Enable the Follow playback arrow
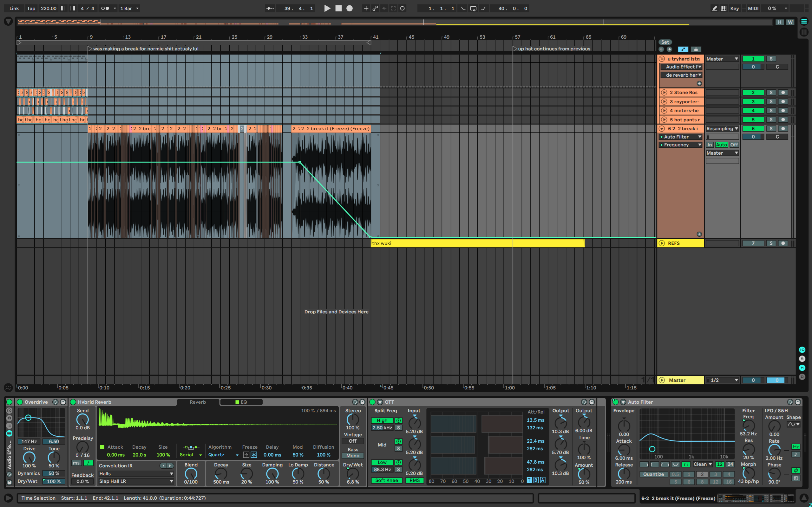Screen dimensions: 812x507 [270, 8]
